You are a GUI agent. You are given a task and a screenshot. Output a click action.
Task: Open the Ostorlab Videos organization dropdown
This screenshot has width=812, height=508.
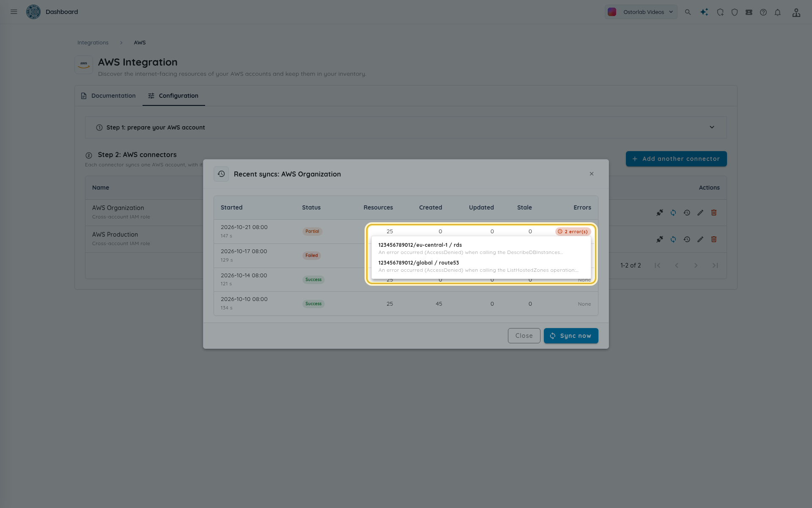pyautogui.click(x=641, y=12)
